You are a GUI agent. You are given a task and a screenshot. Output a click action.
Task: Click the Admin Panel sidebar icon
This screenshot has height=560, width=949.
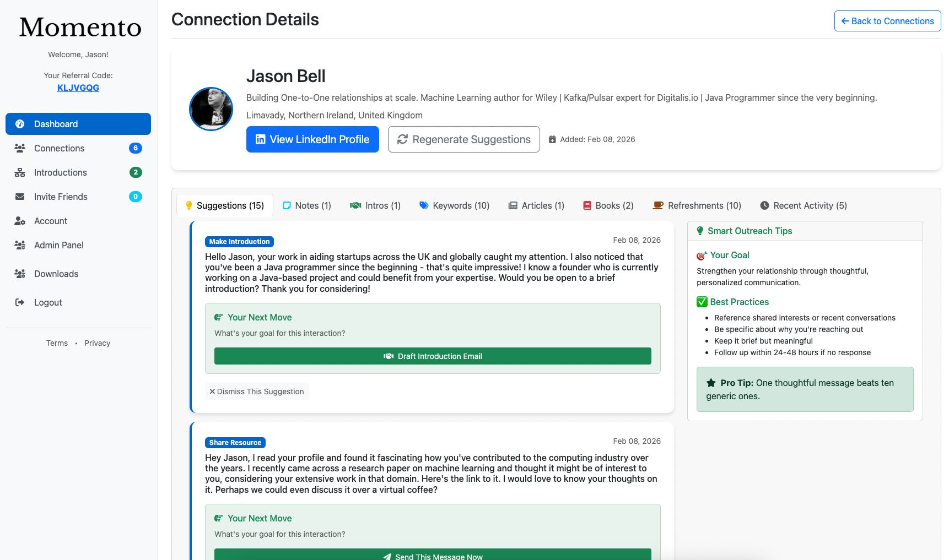coord(20,245)
